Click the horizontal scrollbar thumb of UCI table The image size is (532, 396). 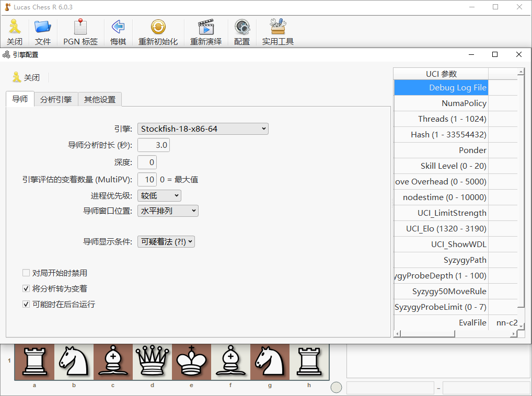click(x=427, y=334)
